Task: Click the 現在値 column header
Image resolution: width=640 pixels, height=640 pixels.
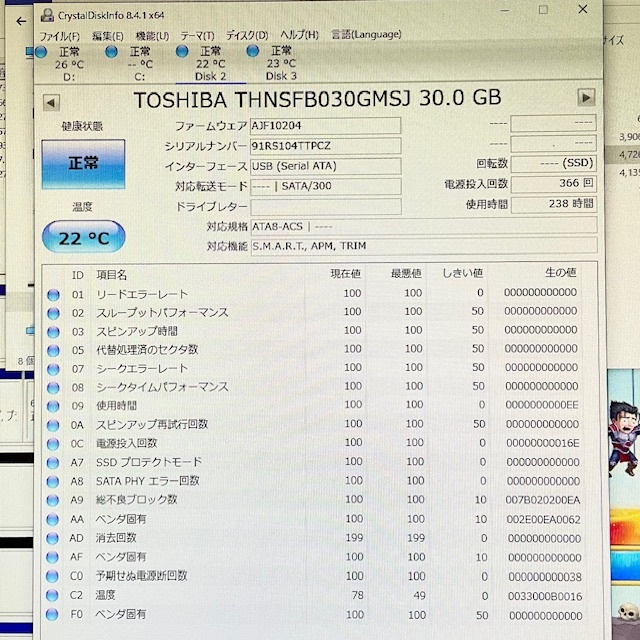Action: coord(345,273)
